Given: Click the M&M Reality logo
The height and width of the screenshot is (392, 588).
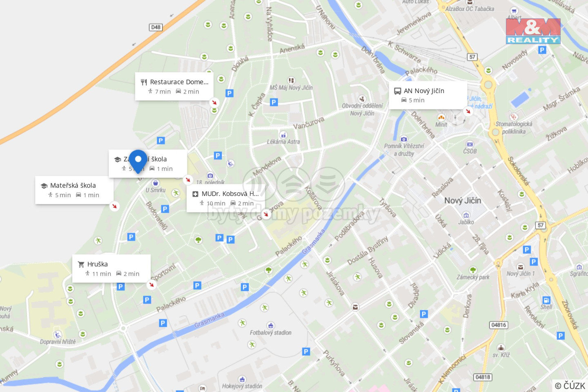Looking at the screenshot, I should coord(533,31).
